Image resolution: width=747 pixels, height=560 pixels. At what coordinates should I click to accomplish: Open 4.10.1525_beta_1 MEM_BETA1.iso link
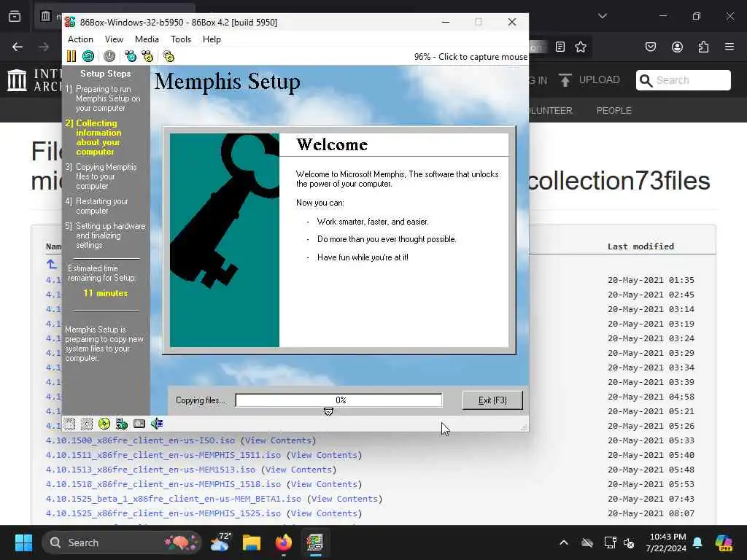point(174,499)
